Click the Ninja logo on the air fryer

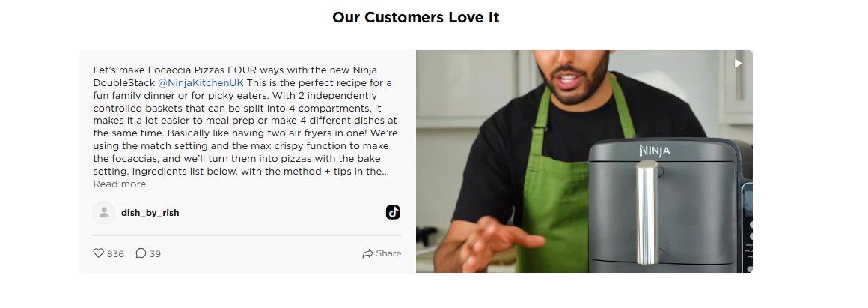click(654, 151)
